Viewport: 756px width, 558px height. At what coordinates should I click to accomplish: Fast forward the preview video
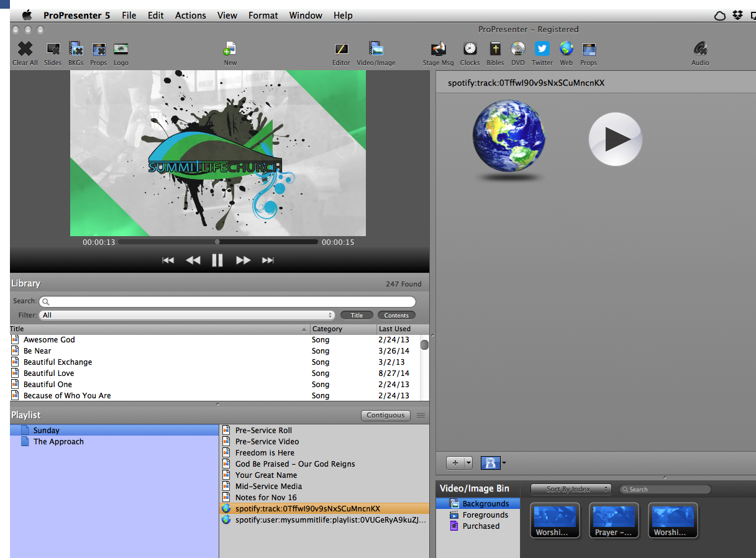(243, 260)
